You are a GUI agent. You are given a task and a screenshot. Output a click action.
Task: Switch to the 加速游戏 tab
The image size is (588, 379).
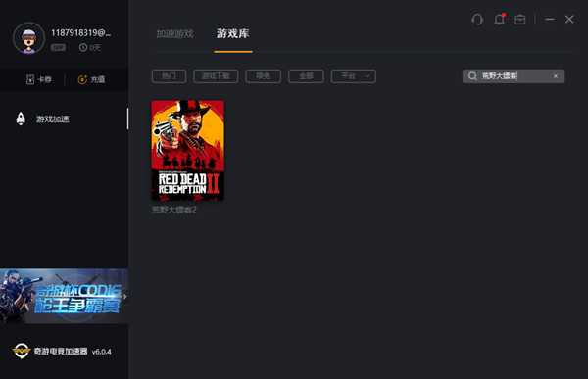pos(175,34)
